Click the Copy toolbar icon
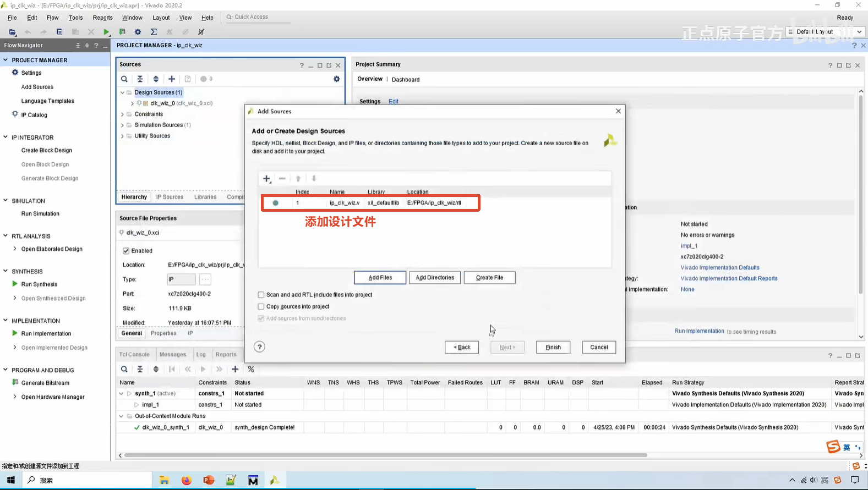868x490 pixels. coord(59,32)
